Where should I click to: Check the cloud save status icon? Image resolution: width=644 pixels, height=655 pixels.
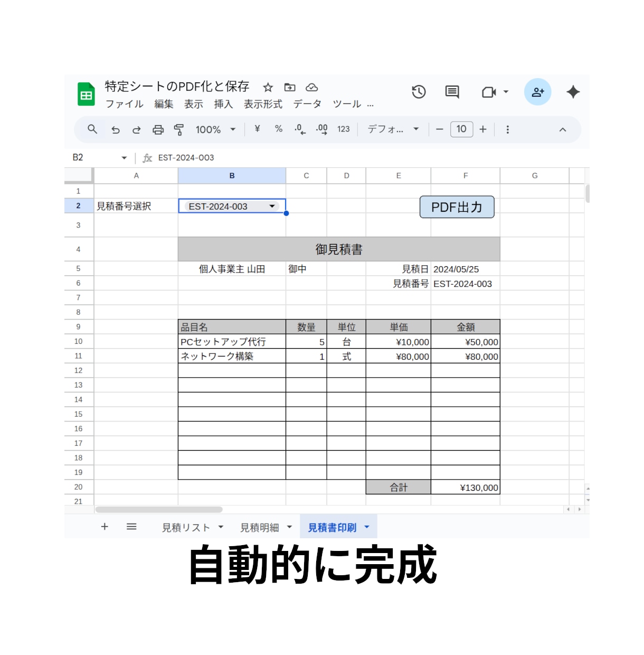pyautogui.click(x=312, y=87)
